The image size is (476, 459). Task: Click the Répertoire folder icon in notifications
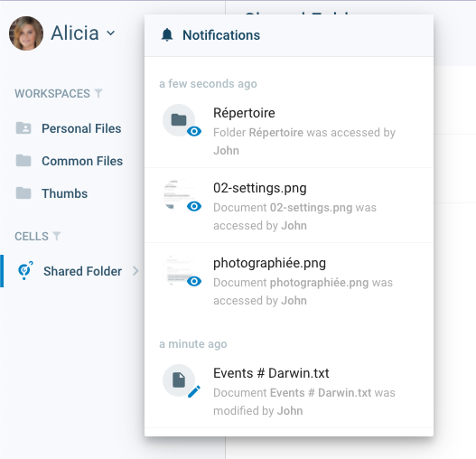(x=179, y=120)
